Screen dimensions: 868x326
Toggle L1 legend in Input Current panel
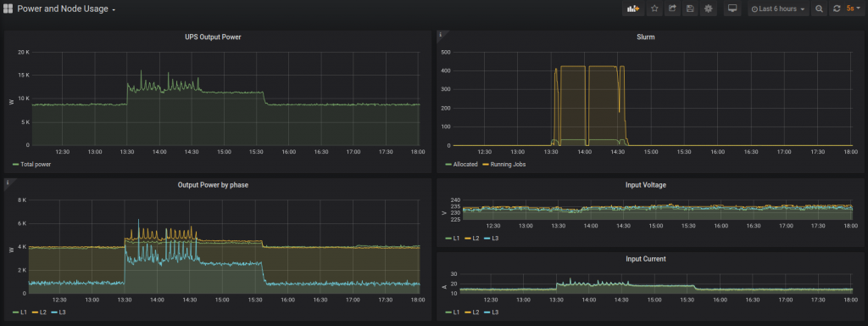pos(453,312)
